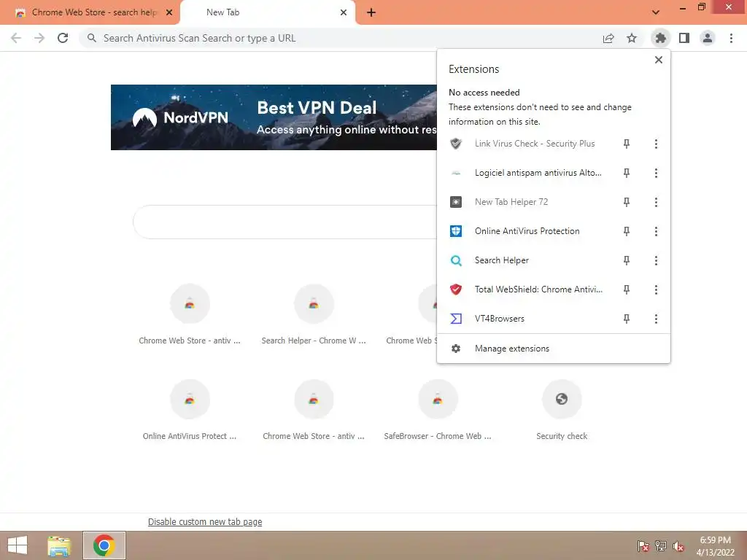Open the Security check shortcut
The width and height of the screenshot is (747, 560).
562,409
